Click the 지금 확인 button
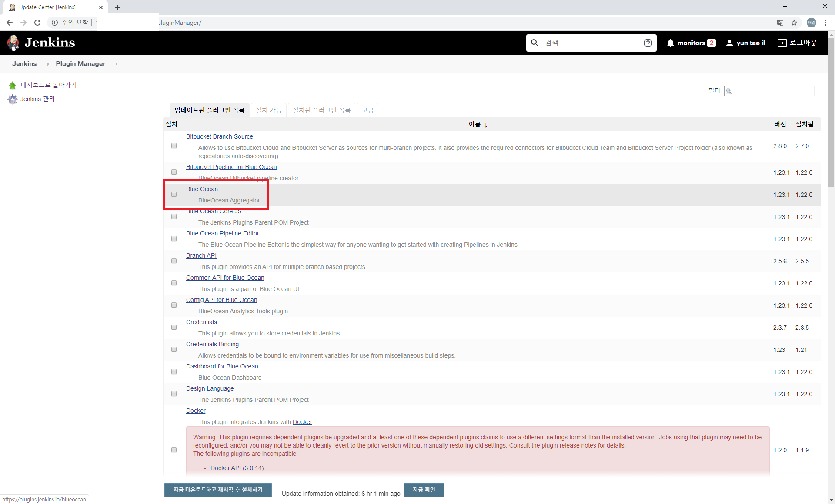Viewport: 835px width, 504px height. coord(424,490)
